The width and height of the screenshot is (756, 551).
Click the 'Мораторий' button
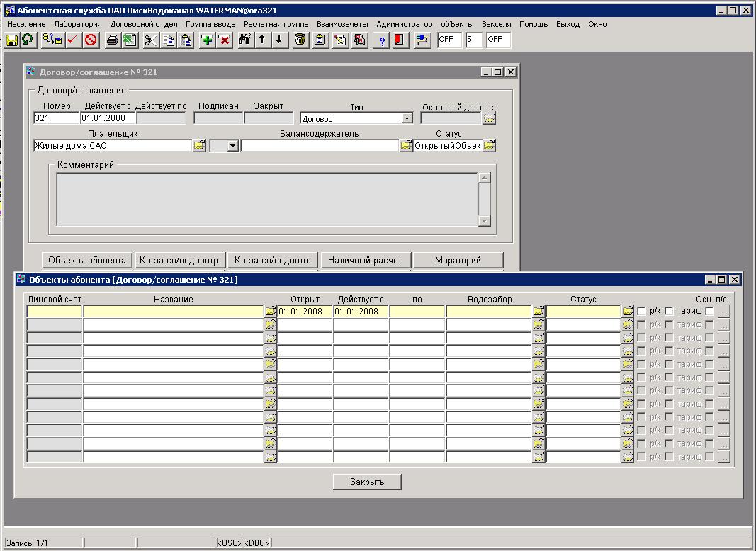point(458,260)
